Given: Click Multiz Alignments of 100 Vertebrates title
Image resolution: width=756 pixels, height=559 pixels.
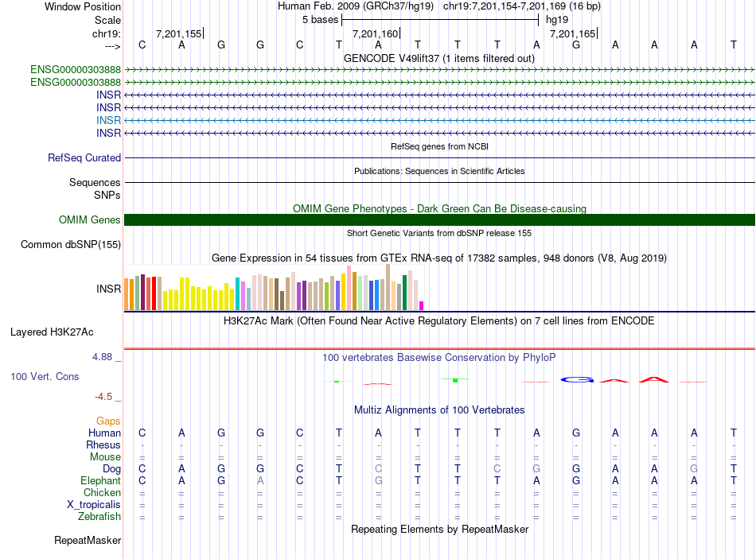Looking at the screenshot, I should coord(439,410).
